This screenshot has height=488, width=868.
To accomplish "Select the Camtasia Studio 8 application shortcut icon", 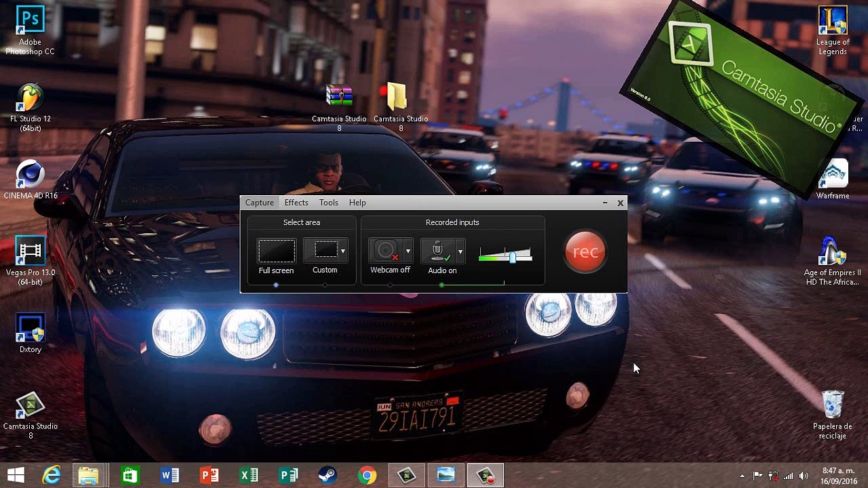I will pos(30,415).
